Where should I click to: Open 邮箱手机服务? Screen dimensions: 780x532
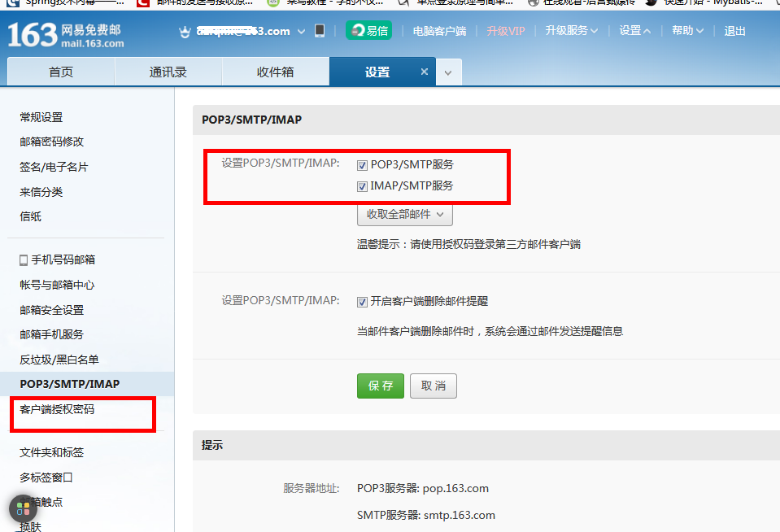click(x=52, y=334)
